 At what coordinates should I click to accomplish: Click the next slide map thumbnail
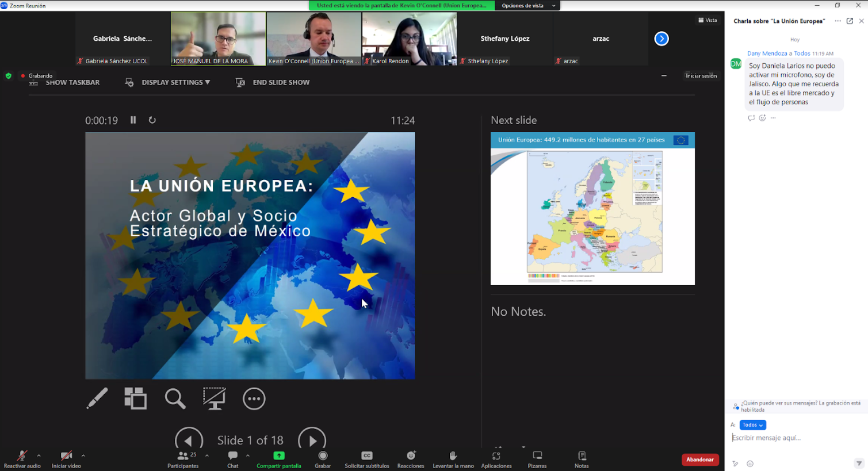pyautogui.click(x=592, y=209)
